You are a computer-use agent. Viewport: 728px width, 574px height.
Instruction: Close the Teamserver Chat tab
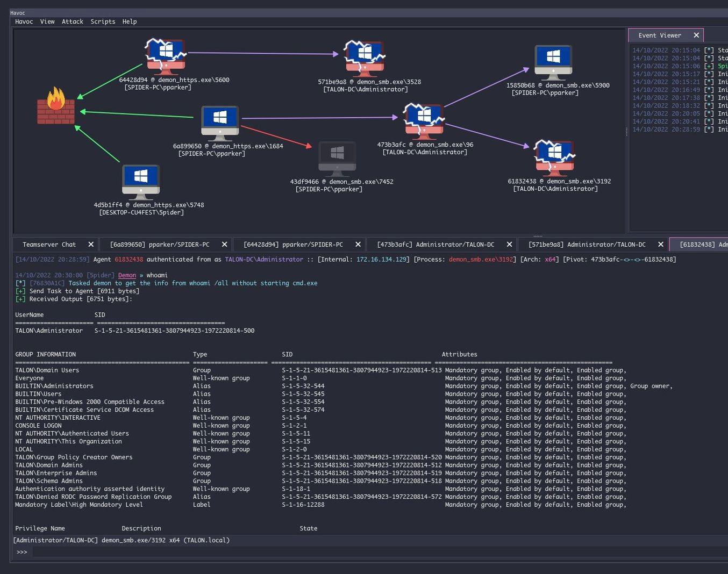[91, 245]
